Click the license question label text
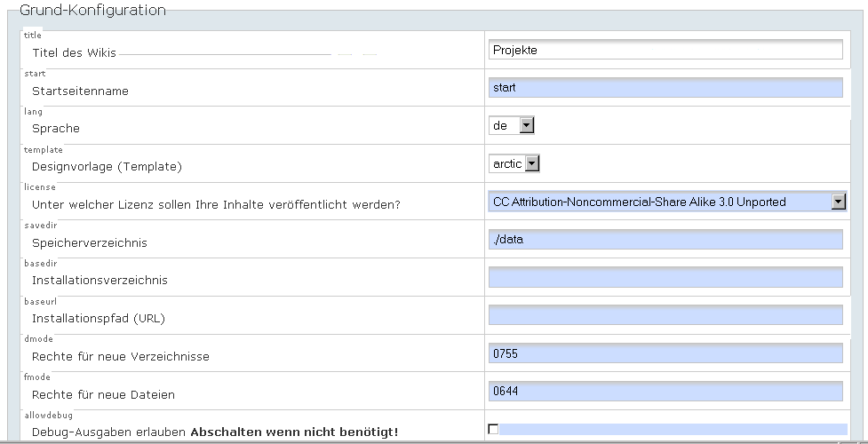The height and width of the screenshot is (444, 868). pyautogui.click(x=216, y=204)
